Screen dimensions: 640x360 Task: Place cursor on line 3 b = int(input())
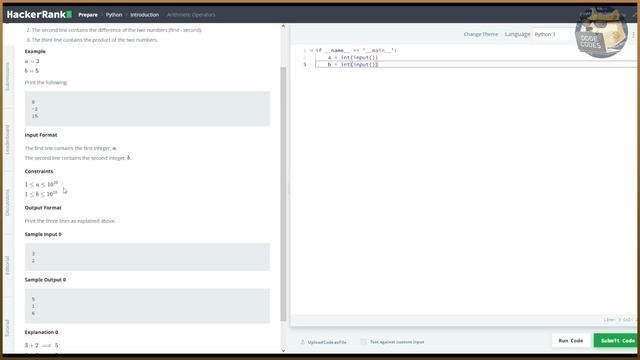(x=353, y=64)
